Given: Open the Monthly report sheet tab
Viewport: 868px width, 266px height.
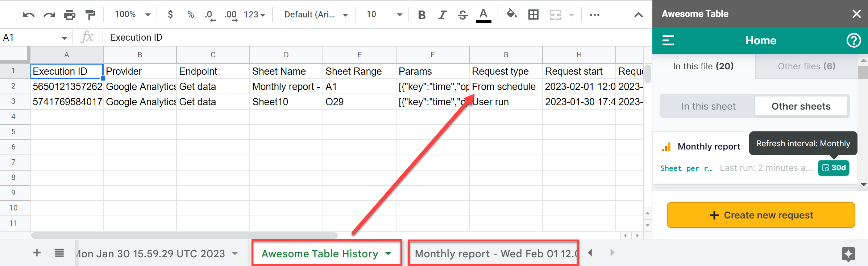Looking at the screenshot, I should [493, 253].
